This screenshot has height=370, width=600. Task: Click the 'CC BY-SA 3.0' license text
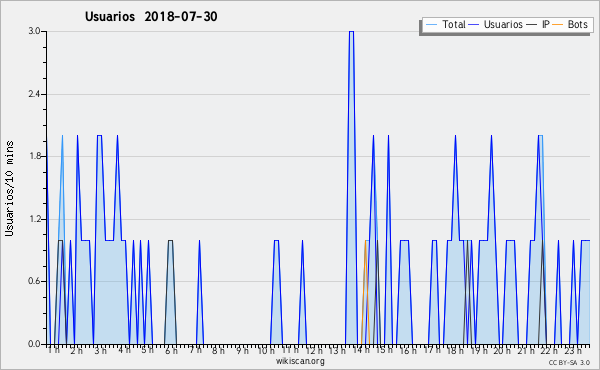(569, 362)
